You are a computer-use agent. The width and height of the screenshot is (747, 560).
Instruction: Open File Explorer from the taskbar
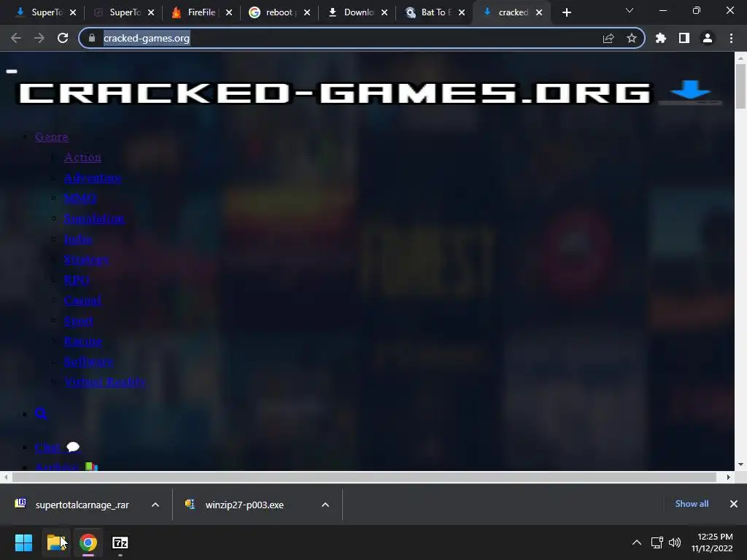point(56,542)
